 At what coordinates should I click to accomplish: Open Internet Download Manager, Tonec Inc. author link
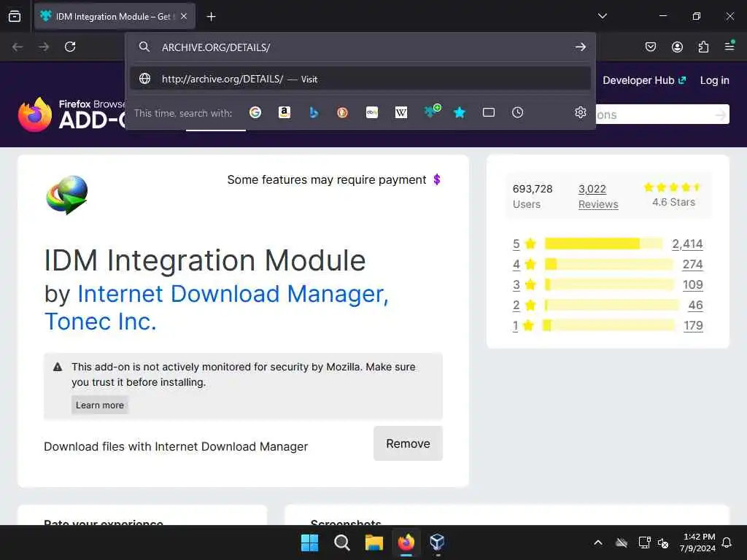pos(217,307)
